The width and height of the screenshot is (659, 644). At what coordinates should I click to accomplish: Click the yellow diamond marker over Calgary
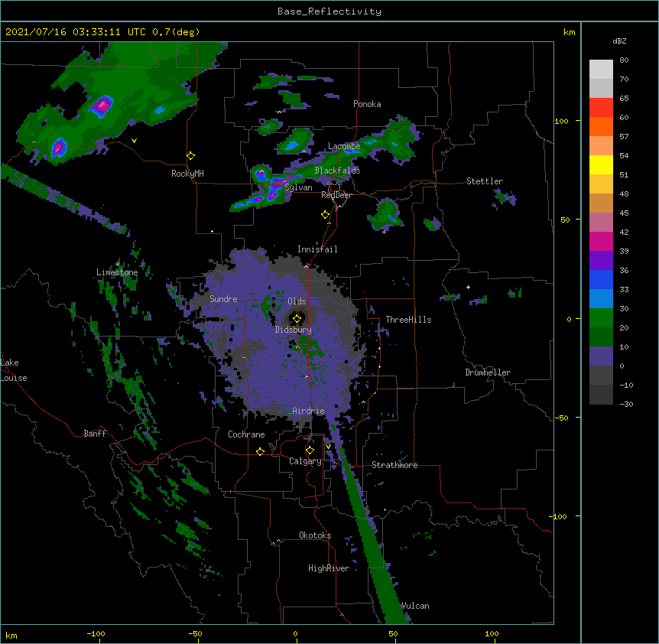(x=310, y=450)
